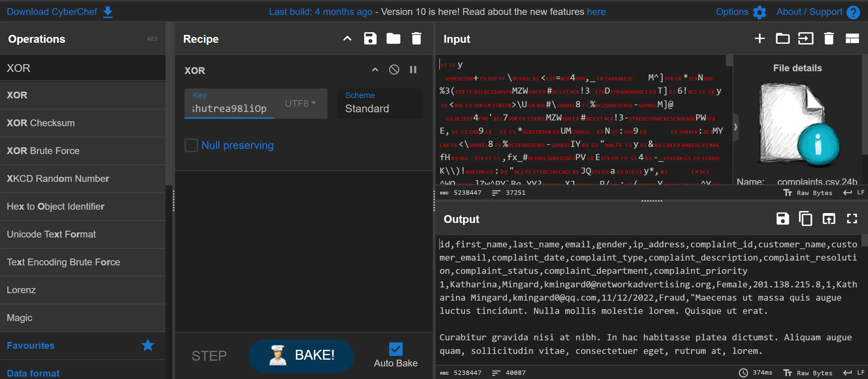868x379 pixels.
Task: Load a recipe via the folder icon
Action: click(x=393, y=39)
